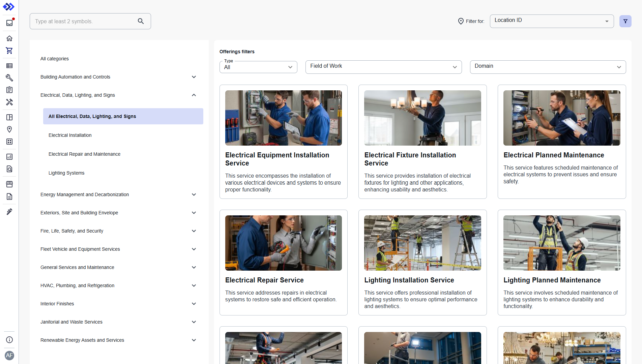Screen dimensions: 642x364
Task: Open Electrical Equipment Installation Service title
Action: (x=277, y=159)
